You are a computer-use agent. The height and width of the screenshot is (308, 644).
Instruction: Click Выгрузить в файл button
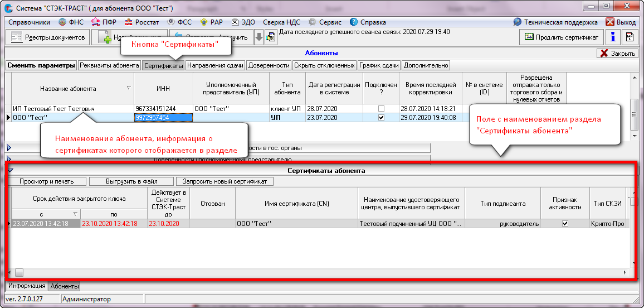pos(131,181)
